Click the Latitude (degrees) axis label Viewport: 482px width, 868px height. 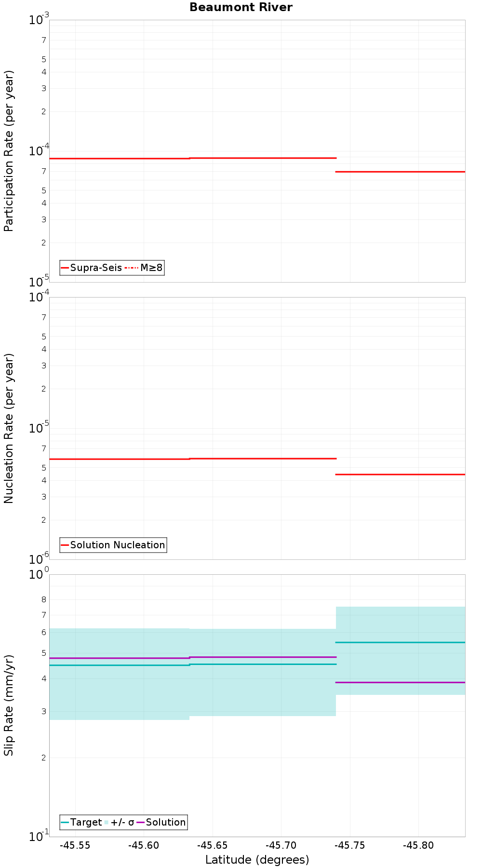coord(257,860)
